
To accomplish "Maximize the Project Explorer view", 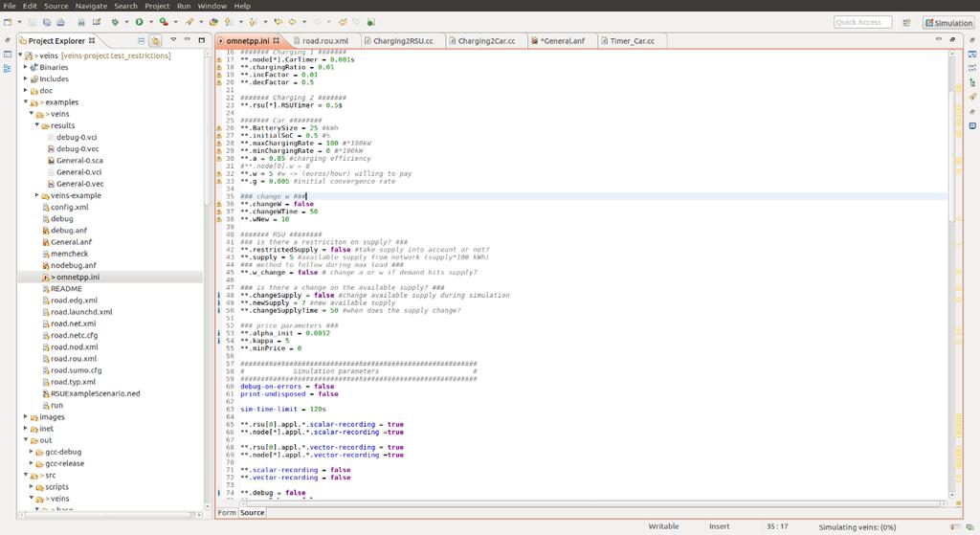I will pyautogui.click(x=201, y=39).
